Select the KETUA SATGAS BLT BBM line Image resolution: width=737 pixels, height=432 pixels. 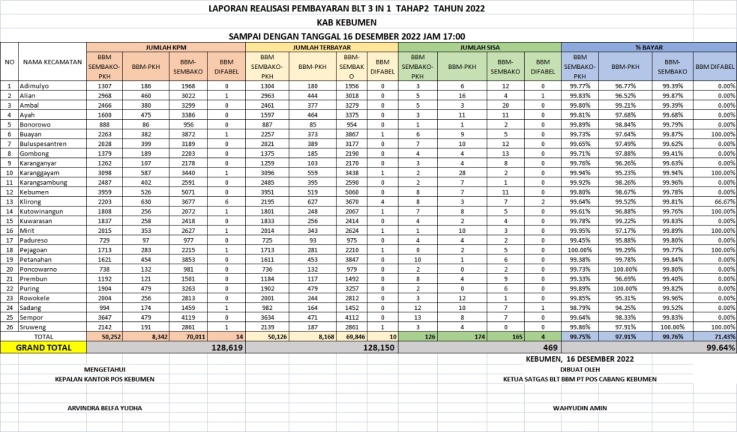point(580,379)
